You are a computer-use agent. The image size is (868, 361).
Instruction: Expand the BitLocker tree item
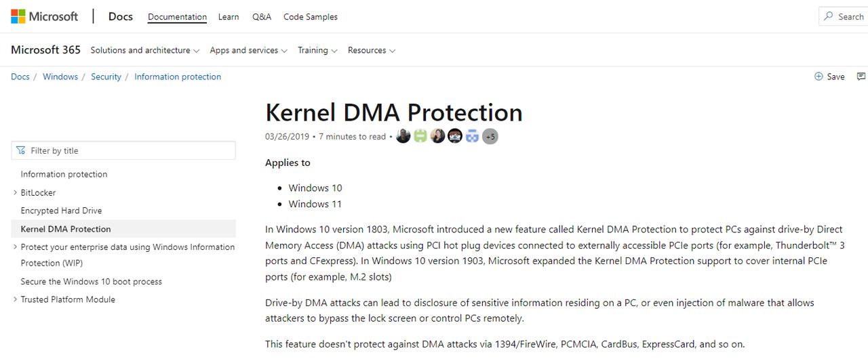16,192
